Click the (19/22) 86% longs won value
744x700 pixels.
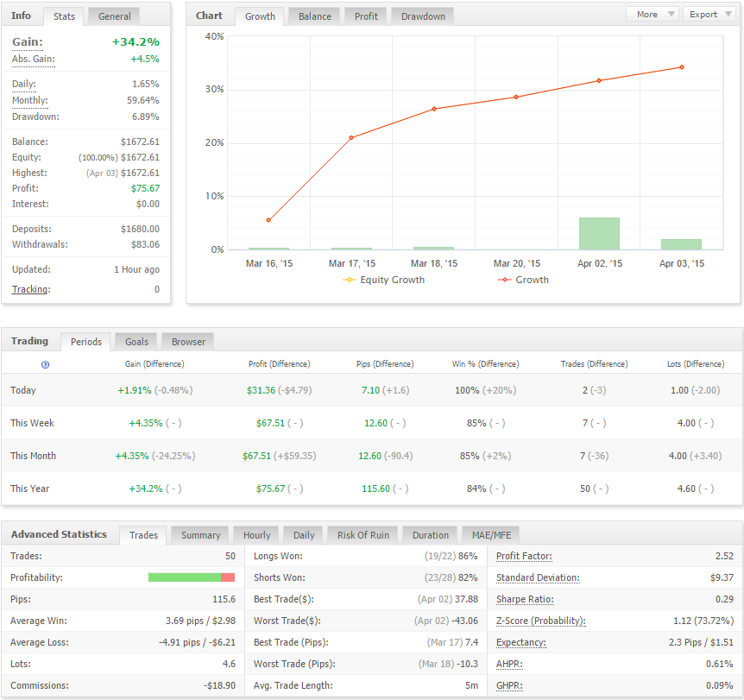point(451,556)
